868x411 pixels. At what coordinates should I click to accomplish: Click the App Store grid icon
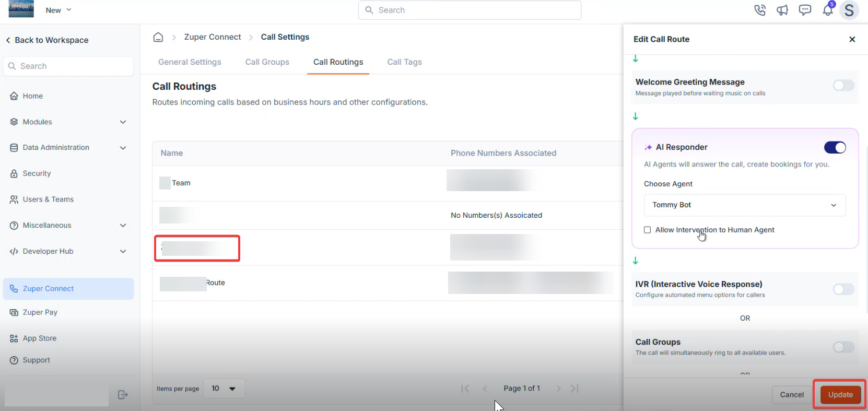pyautogui.click(x=14, y=338)
